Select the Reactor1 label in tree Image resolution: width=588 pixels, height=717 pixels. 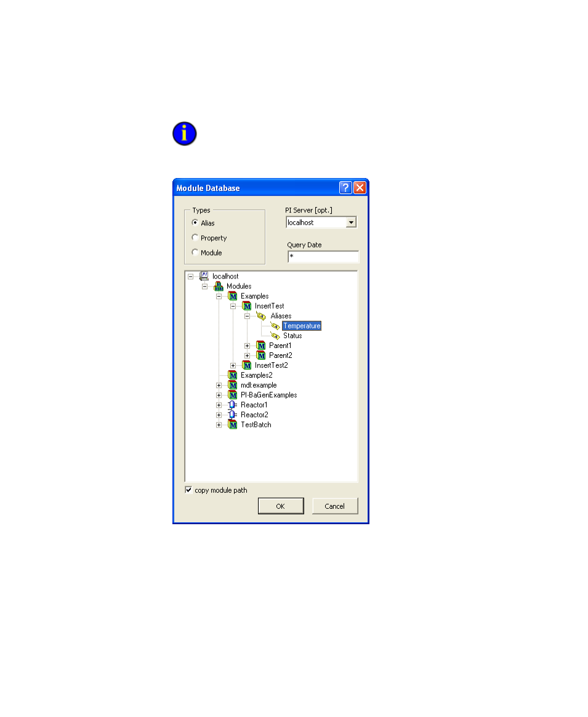coord(254,405)
